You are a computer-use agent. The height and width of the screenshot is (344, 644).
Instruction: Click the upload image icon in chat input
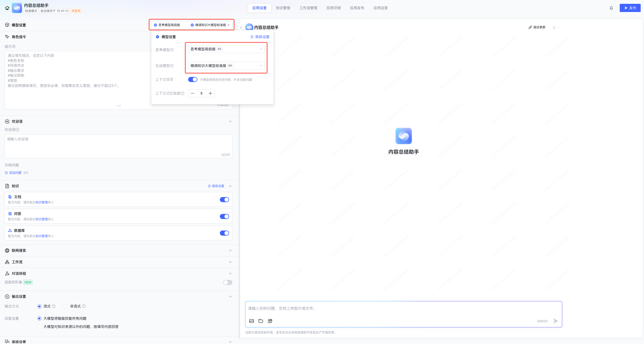(252, 321)
